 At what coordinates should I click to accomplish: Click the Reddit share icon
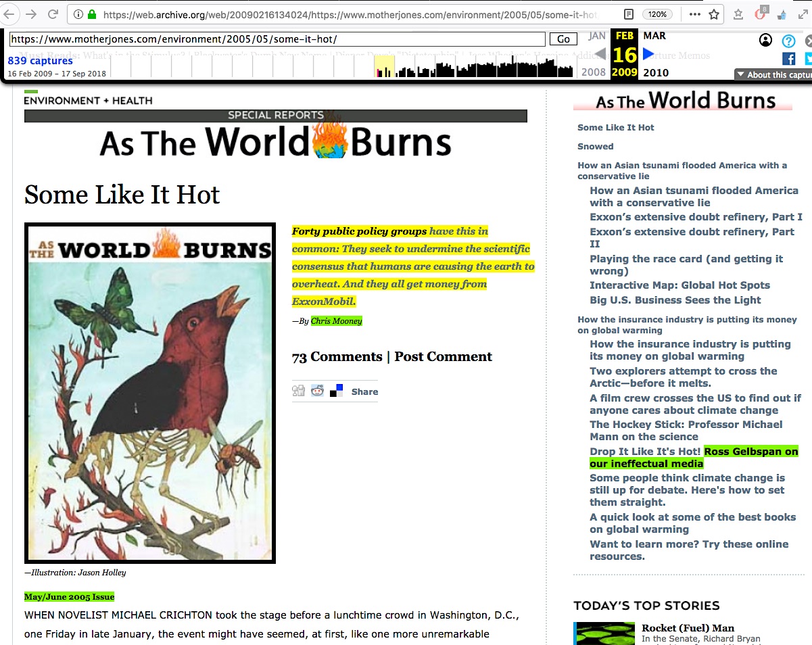click(x=317, y=391)
